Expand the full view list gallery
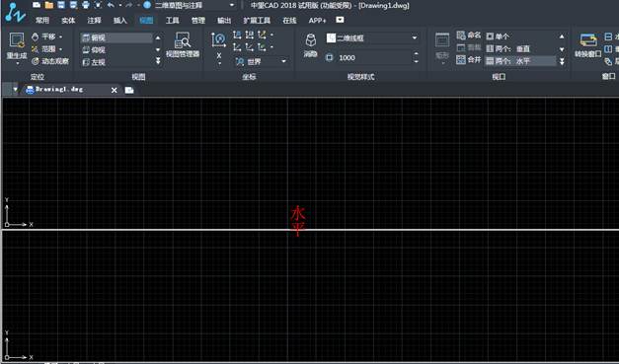The width and height of the screenshot is (619, 364). (158, 61)
